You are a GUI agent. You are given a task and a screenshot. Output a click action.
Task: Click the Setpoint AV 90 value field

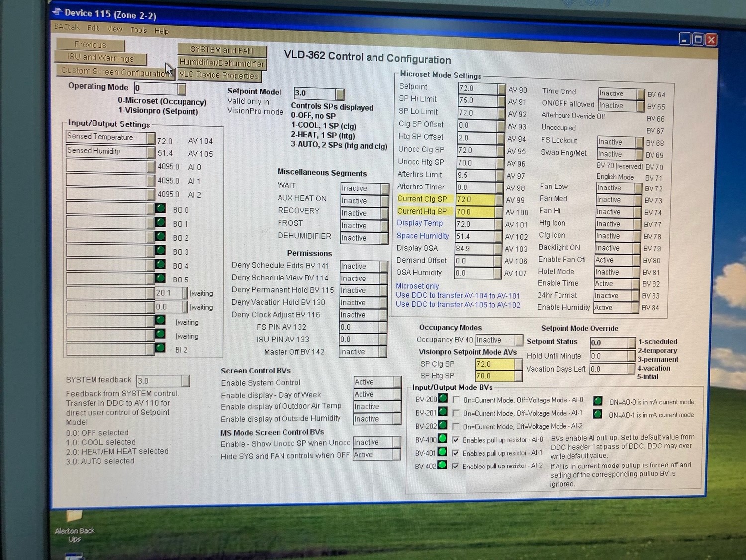(x=478, y=88)
